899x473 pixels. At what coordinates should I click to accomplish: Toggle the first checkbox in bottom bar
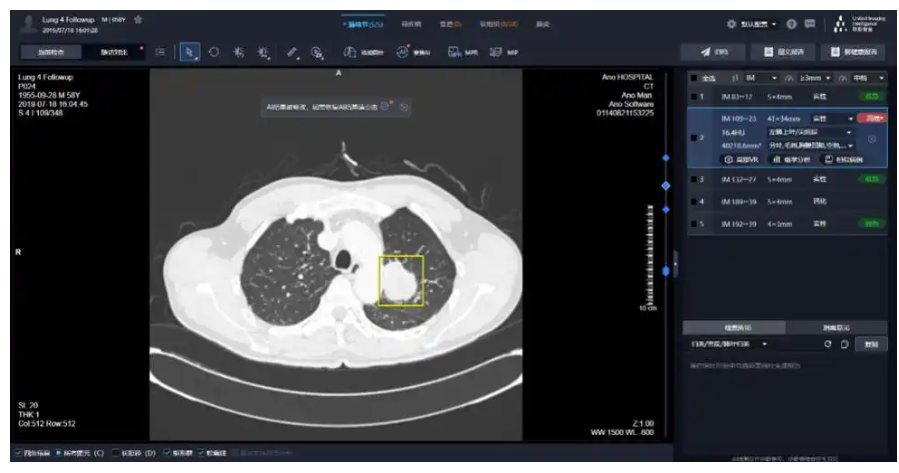(x=18, y=453)
